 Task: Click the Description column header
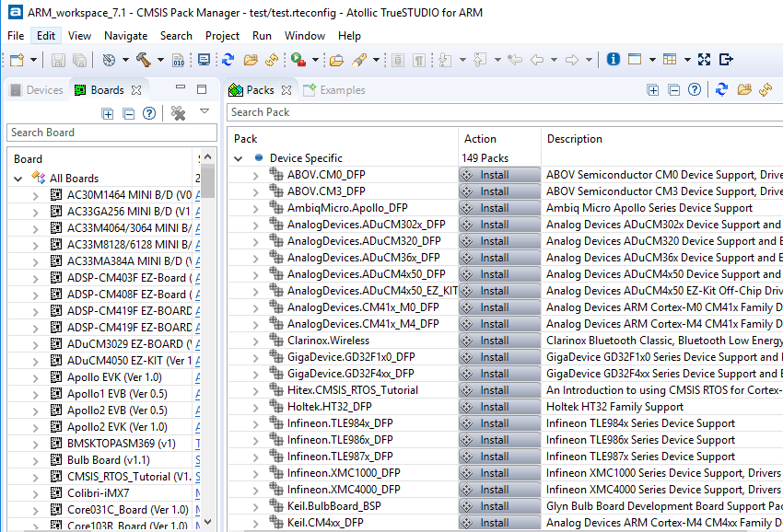574,139
